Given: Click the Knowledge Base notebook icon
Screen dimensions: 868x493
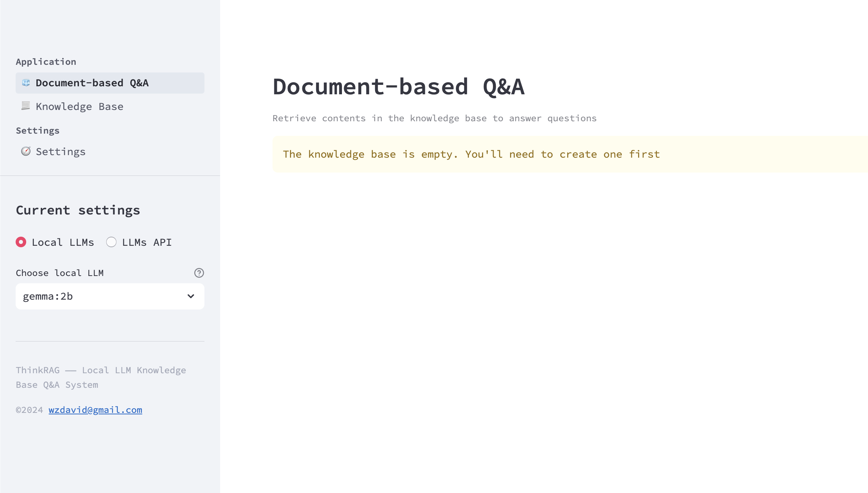Looking at the screenshot, I should 26,106.
